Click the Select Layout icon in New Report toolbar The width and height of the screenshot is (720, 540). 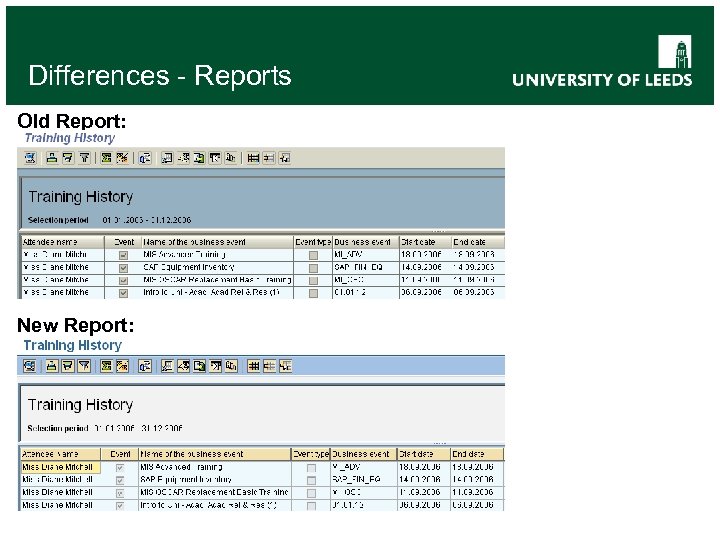click(x=270, y=366)
